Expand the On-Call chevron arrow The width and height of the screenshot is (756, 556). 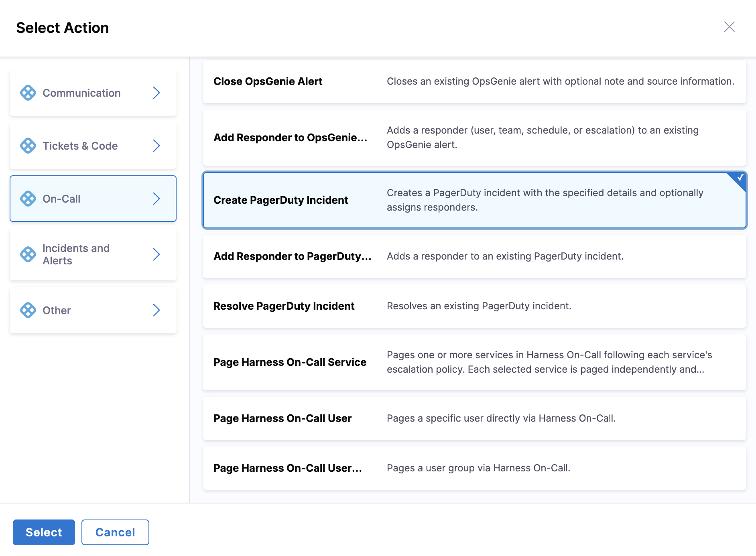coord(156,199)
